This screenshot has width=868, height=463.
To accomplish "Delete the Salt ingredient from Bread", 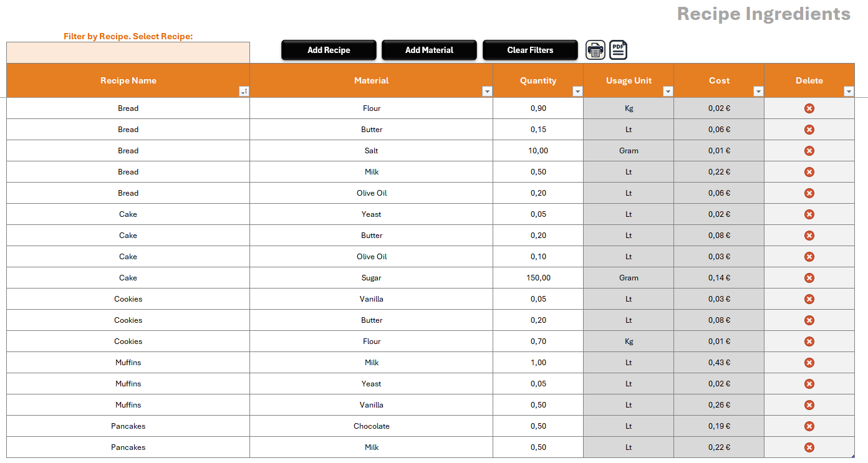I will pyautogui.click(x=809, y=150).
